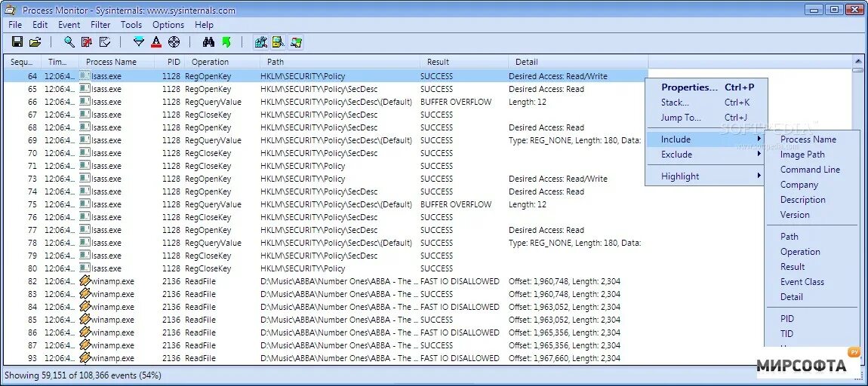Toggle Show Registry Activity icon

[x=260, y=41]
